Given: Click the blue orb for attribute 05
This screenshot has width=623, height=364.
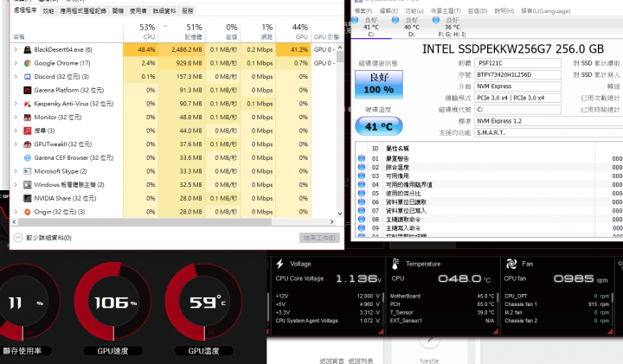Looking at the screenshot, I should 362,194.
